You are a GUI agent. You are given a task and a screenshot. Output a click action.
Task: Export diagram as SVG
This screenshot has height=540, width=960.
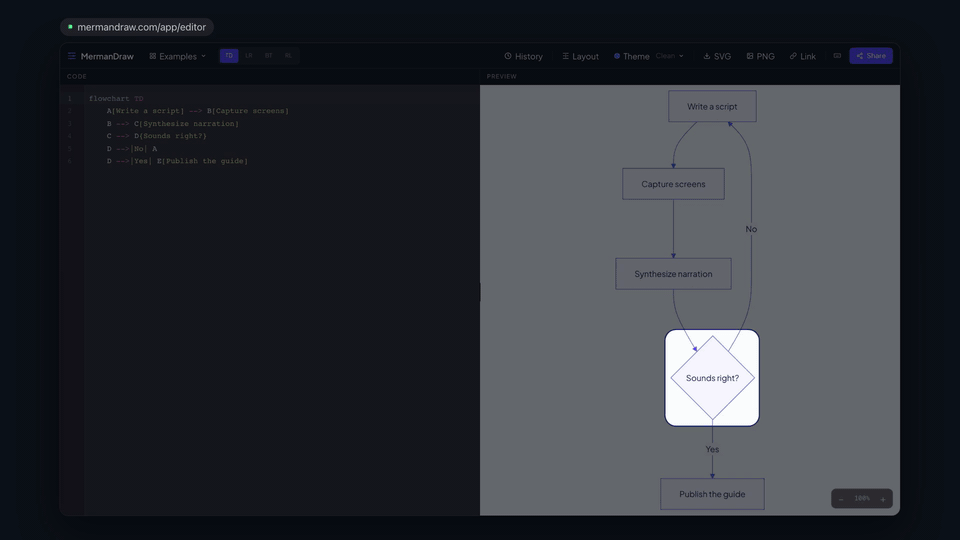pyautogui.click(x=717, y=56)
